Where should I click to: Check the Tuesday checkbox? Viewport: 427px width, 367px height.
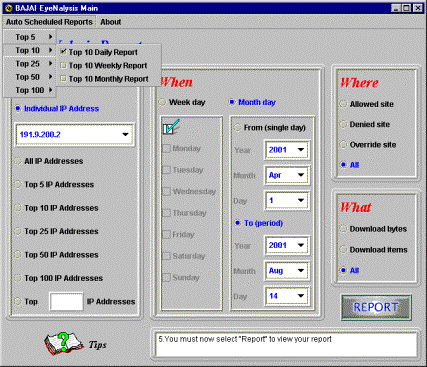click(x=166, y=170)
